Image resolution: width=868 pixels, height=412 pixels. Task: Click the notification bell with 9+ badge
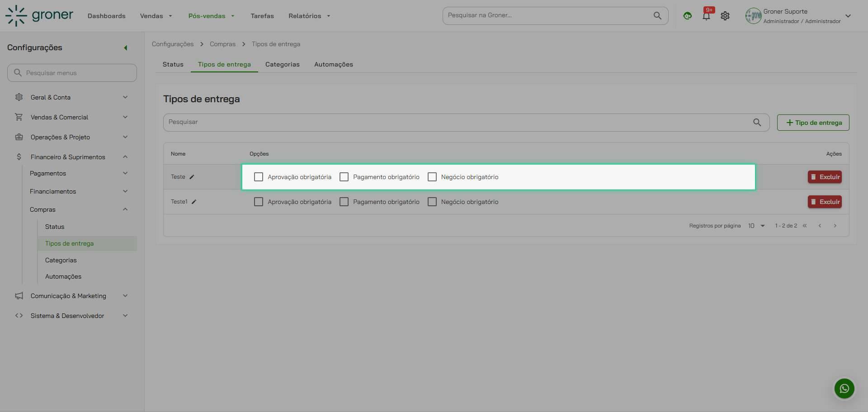coord(706,15)
